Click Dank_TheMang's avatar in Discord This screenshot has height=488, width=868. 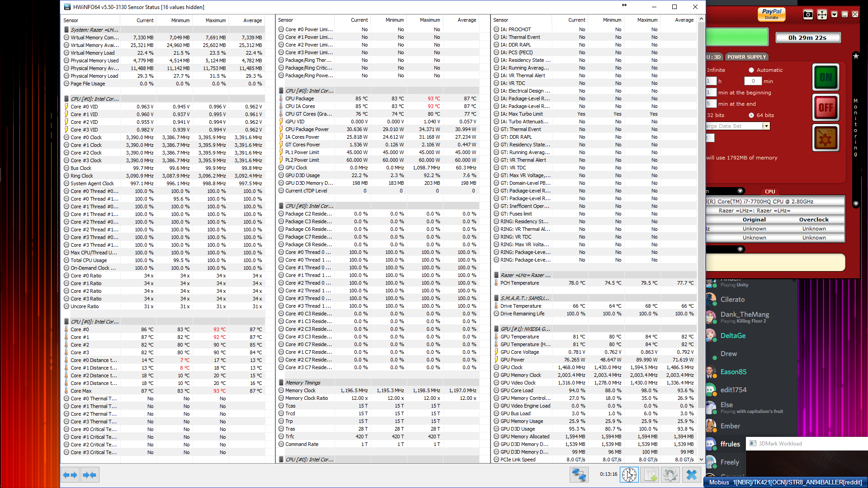(x=711, y=317)
